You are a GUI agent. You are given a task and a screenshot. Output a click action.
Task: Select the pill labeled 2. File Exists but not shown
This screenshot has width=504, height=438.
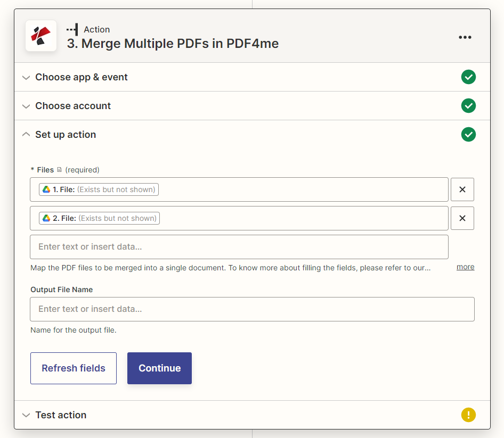pos(99,218)
